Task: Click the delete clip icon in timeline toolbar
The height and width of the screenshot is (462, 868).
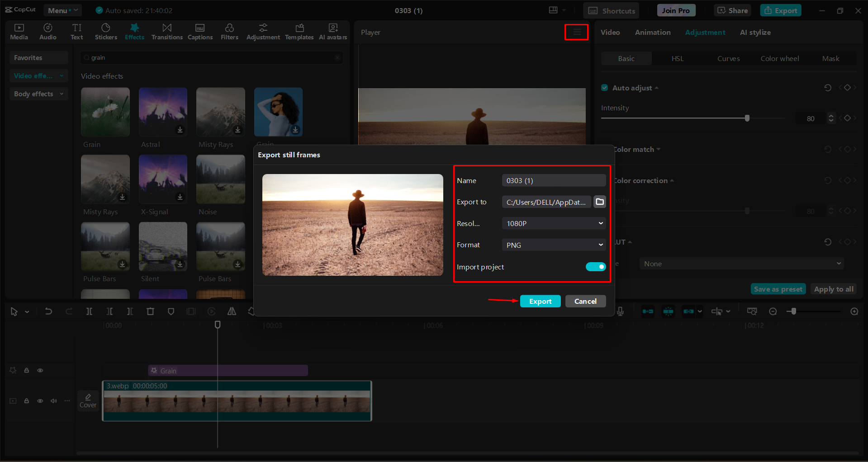Action: pyautogui.click(x=151, y=311)
